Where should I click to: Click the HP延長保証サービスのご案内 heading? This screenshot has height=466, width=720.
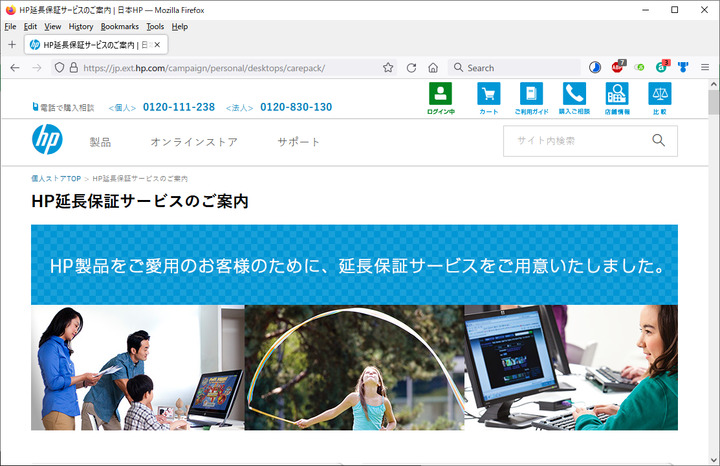140,202
